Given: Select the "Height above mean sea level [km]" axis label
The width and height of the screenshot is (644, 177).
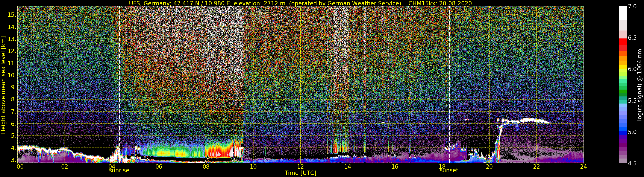Looking at the screenshot, I should point(3,85).
